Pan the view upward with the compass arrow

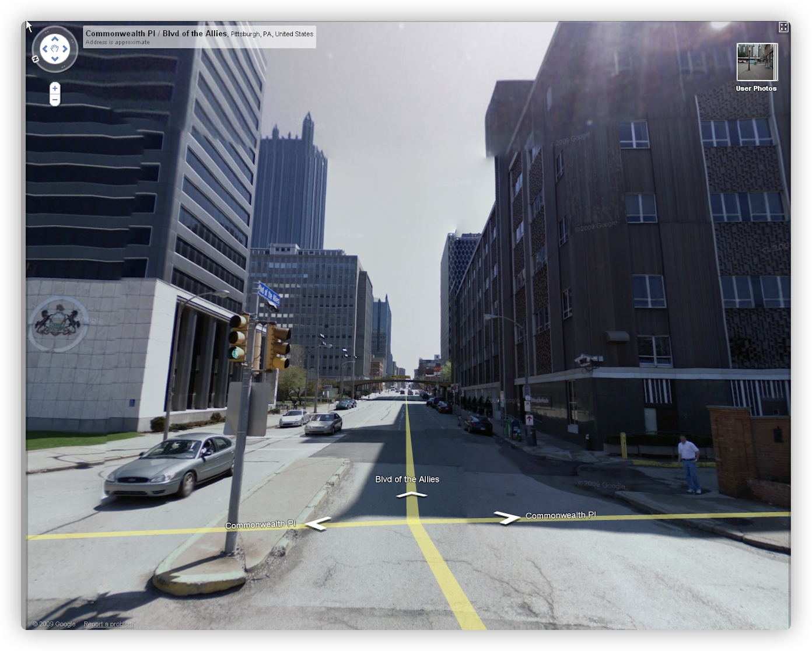pyautogui.click(x=55, y=39)
